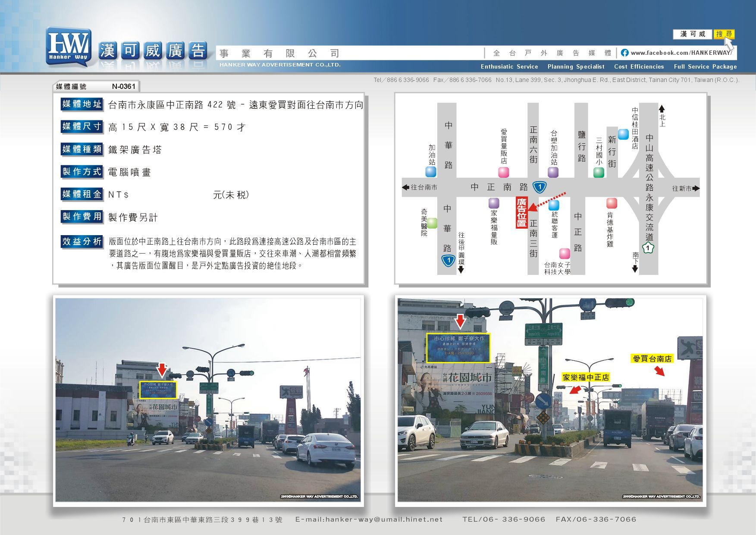This screenshot has height=535, width=756.
Task: Click the 往後甲圓環 down arrow on the map
Action: [x=461, y=270]
